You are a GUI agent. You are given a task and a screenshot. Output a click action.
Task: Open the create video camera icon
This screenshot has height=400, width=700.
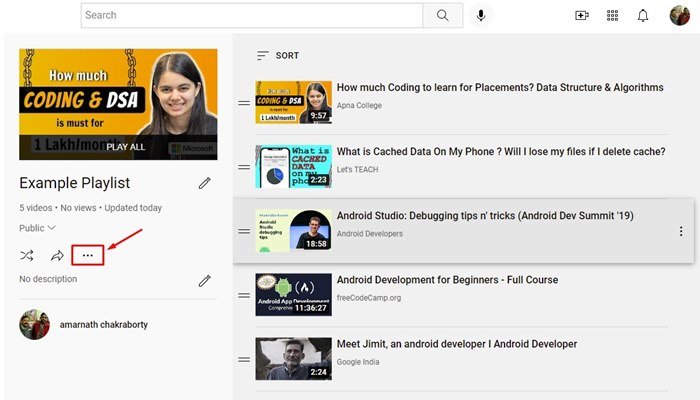[582, 16]
